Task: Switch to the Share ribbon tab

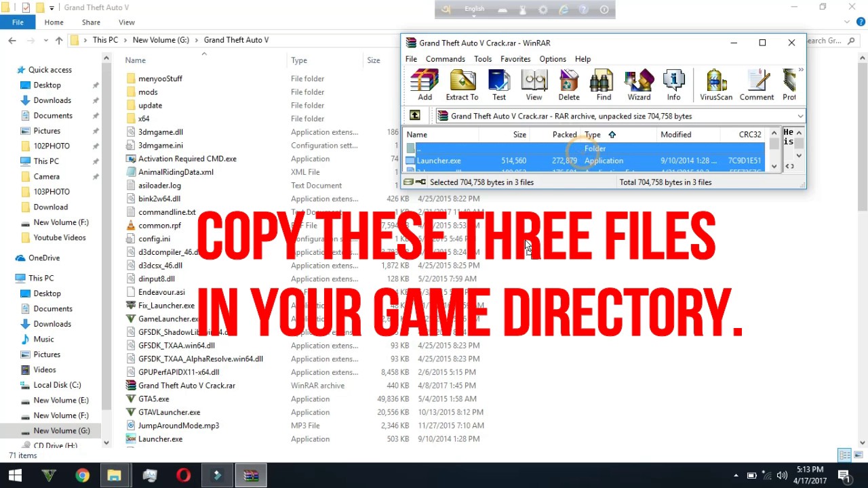Action: (x=91, y=22)
